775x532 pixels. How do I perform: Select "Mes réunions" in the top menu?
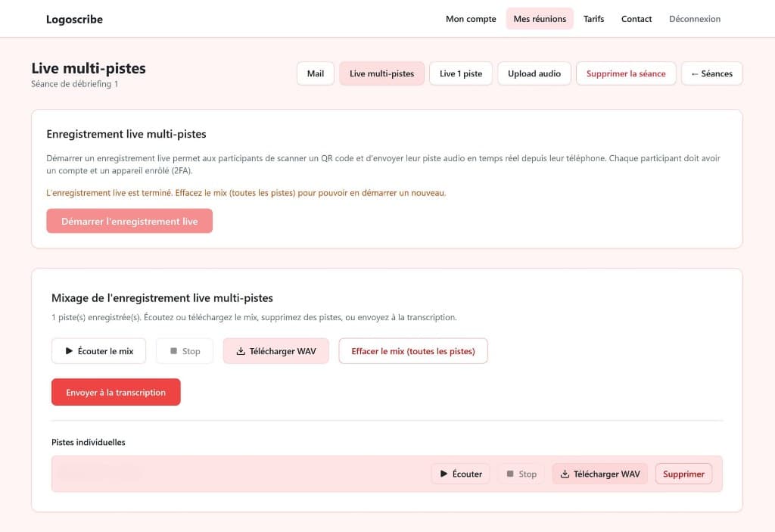540,19
